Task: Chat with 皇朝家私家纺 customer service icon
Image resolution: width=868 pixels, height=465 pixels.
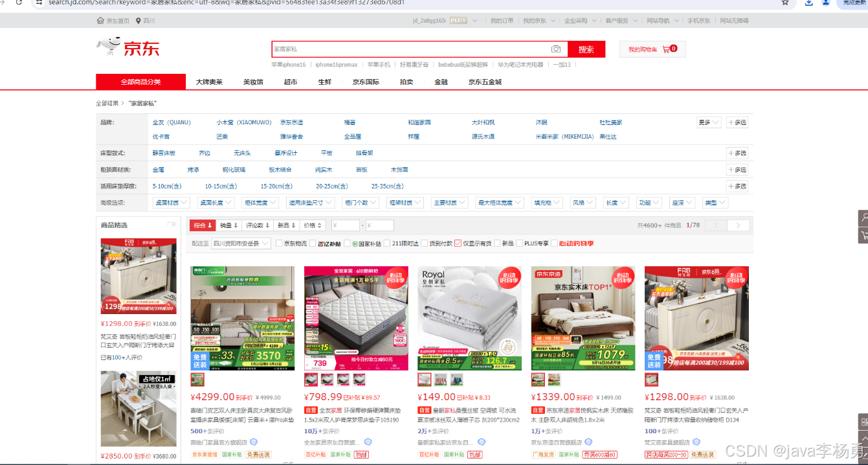Action: pos(482,442)
